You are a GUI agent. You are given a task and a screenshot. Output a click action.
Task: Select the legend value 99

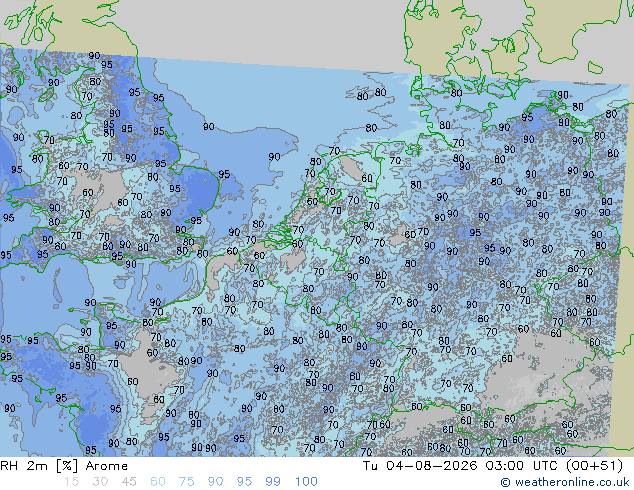click(x=273, y=482)
